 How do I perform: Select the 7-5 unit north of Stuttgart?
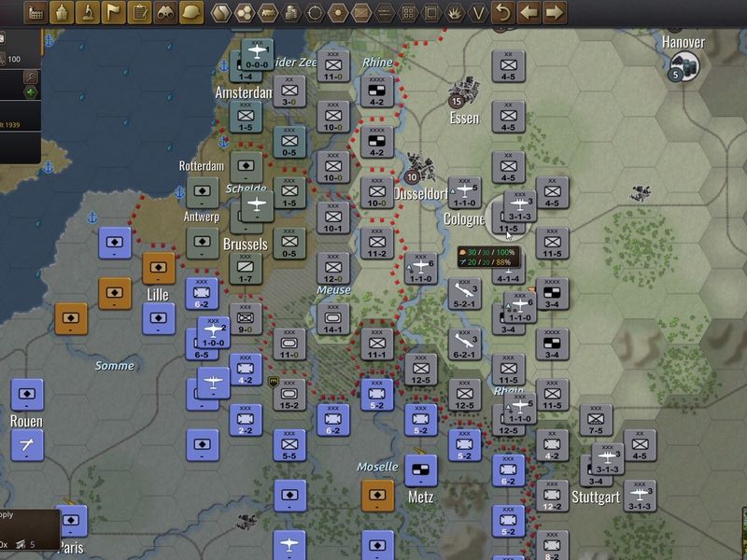click(596, 420)
